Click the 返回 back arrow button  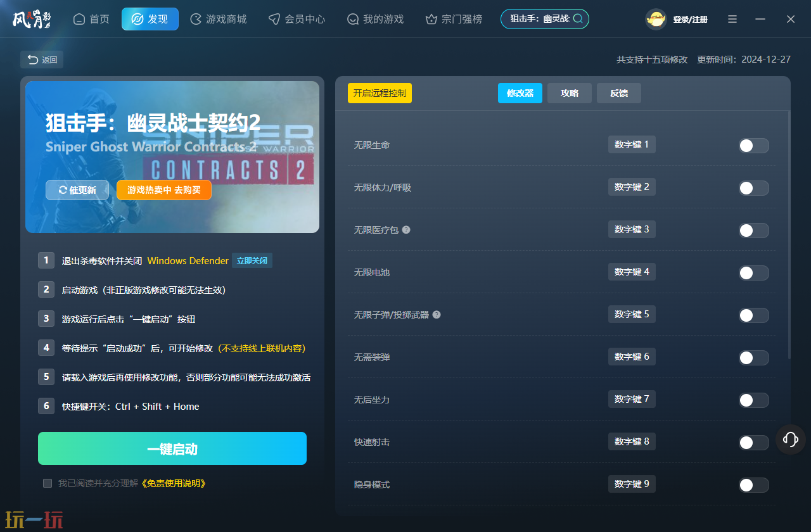pos(42,60)
